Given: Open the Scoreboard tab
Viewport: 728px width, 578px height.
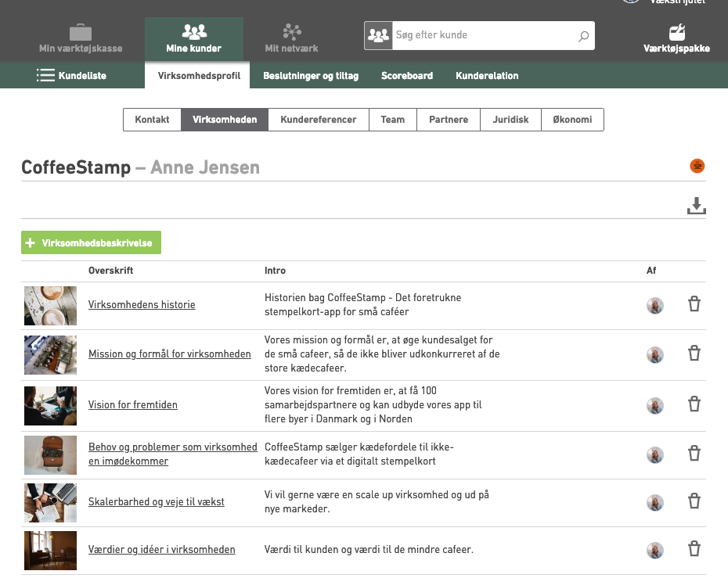Looking at the screenshot, I should click(x=407, y=76).
